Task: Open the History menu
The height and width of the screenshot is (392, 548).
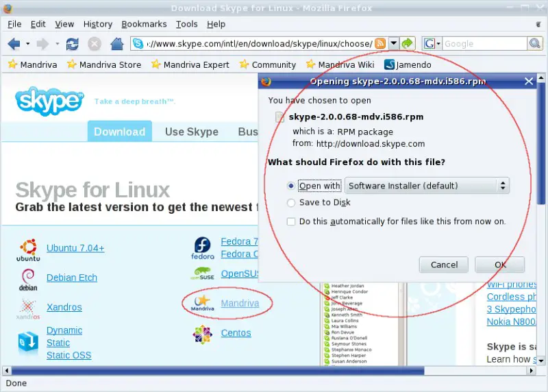Action: 98,24
